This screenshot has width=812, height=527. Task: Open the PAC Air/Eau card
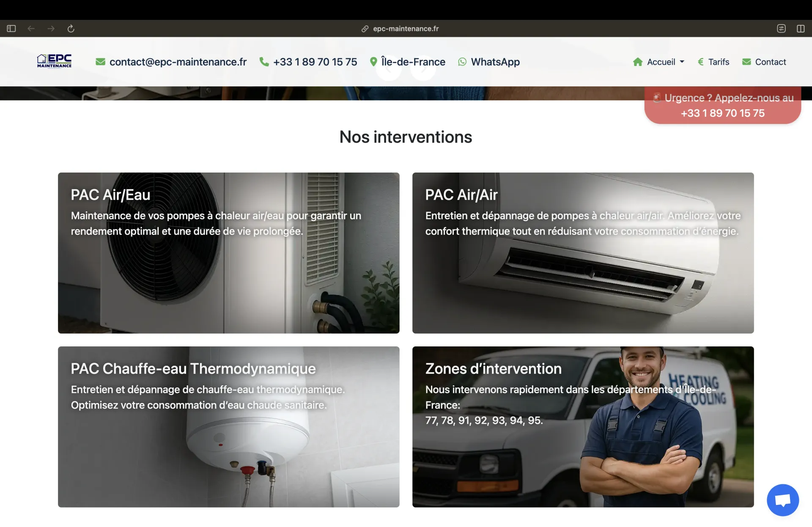(228, 253)
